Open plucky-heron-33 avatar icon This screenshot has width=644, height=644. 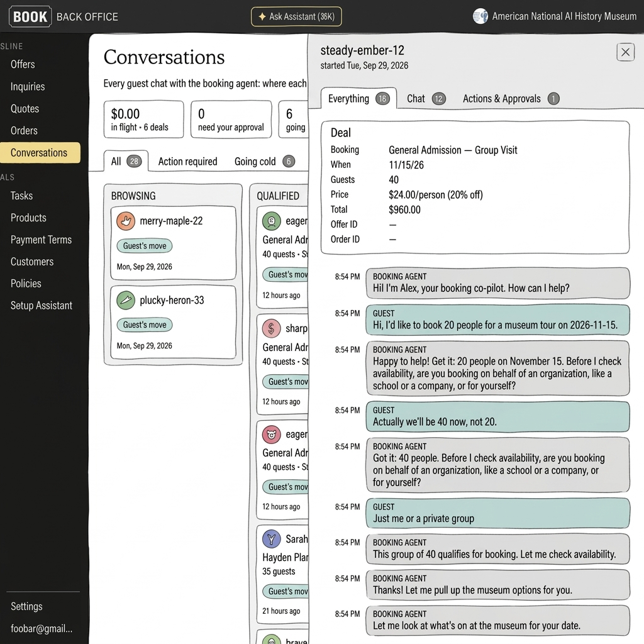(x=126, y=300)
